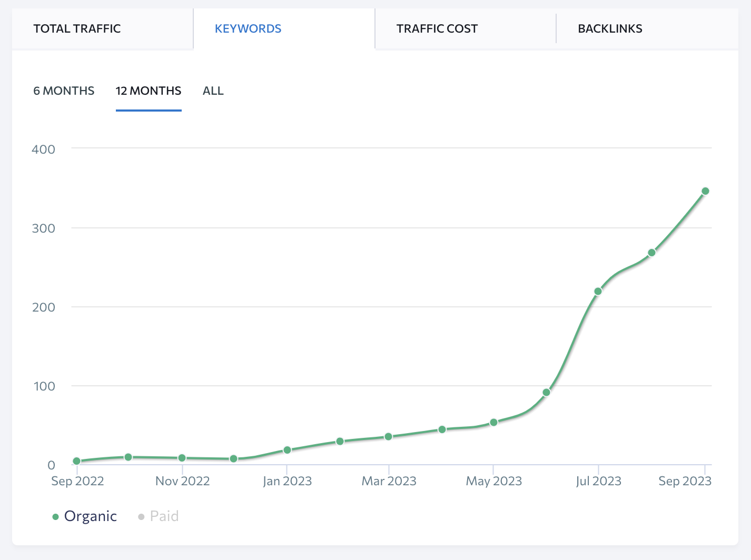Switch to the Traffic Cost tab

437,29
